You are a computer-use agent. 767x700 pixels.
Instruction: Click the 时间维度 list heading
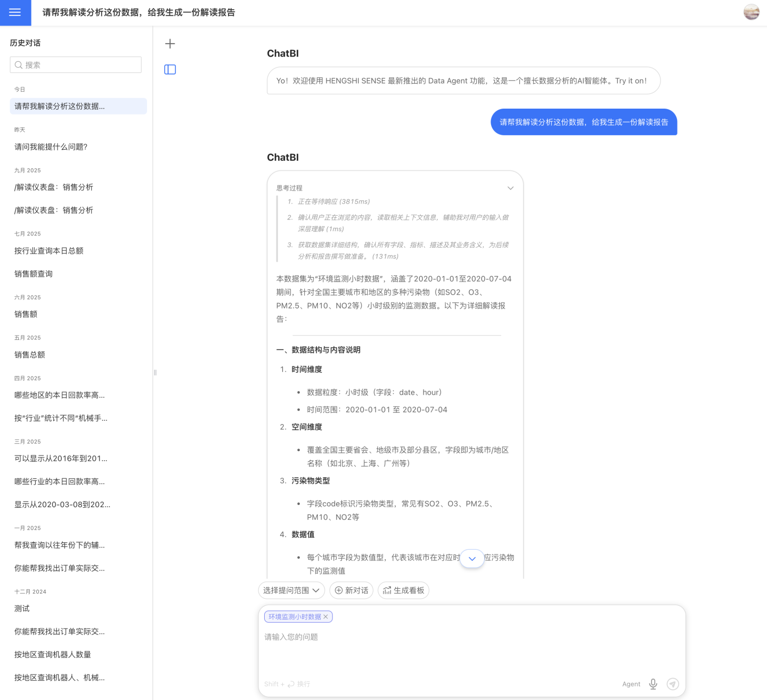[x=307, y=369]
